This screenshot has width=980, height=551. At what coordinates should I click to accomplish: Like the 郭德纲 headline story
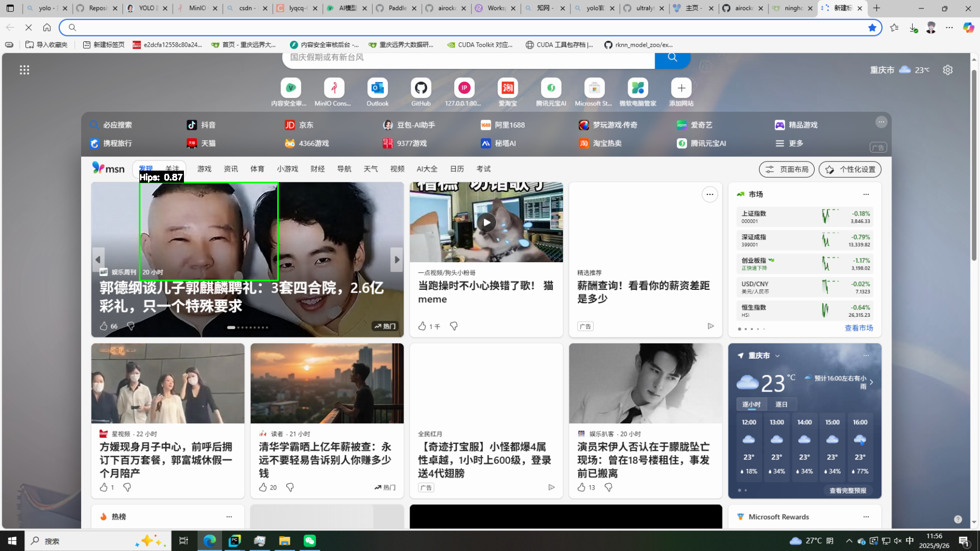104,326
